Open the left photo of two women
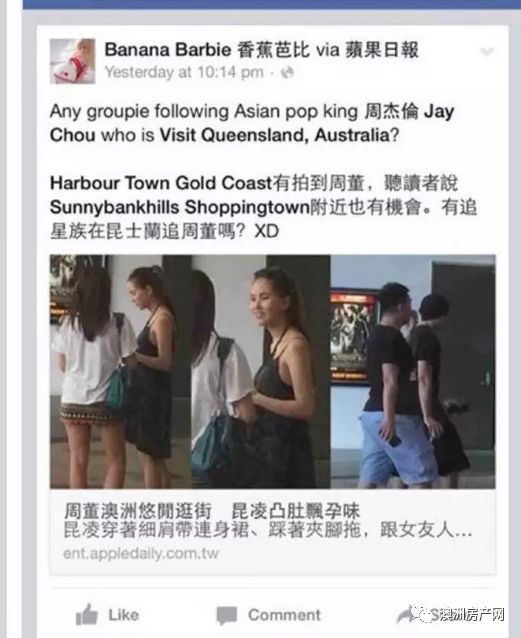The width and height of the screenshot is (521, 638). 120,371
